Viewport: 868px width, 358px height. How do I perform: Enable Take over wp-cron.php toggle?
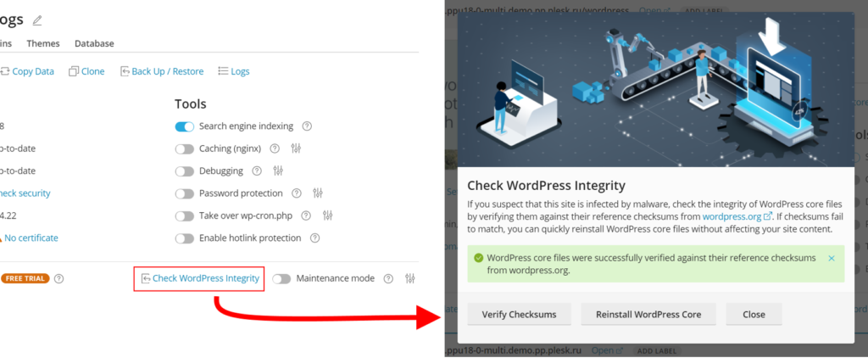pyautogui.click(x=184, y=215)
